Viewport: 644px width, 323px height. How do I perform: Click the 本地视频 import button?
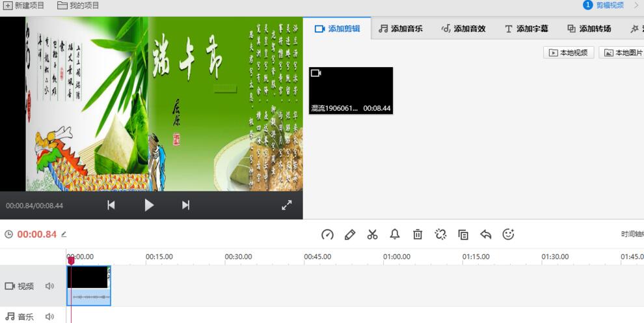point(569,53)
